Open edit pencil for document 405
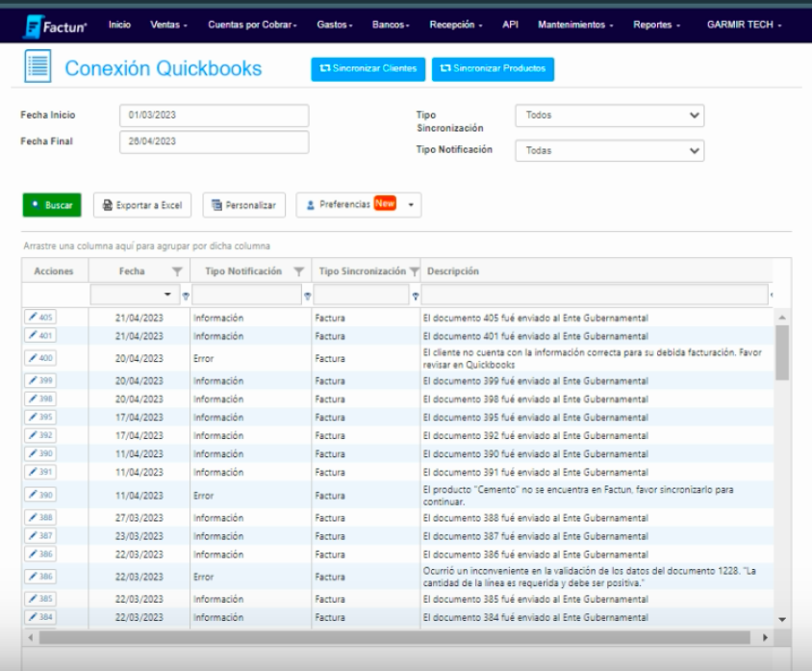 pyautogui.click(x=40, y=317)
